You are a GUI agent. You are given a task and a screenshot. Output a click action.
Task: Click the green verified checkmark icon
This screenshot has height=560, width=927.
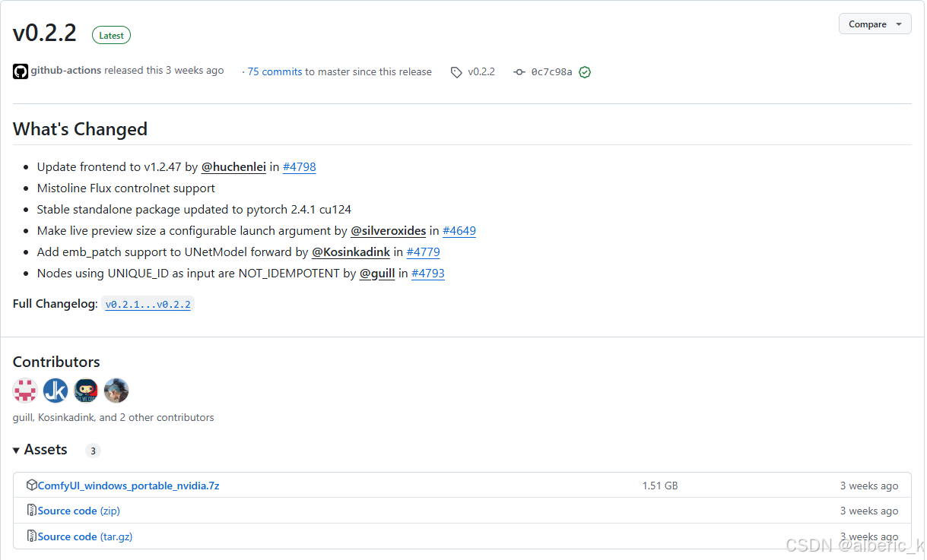pos(585,72)
